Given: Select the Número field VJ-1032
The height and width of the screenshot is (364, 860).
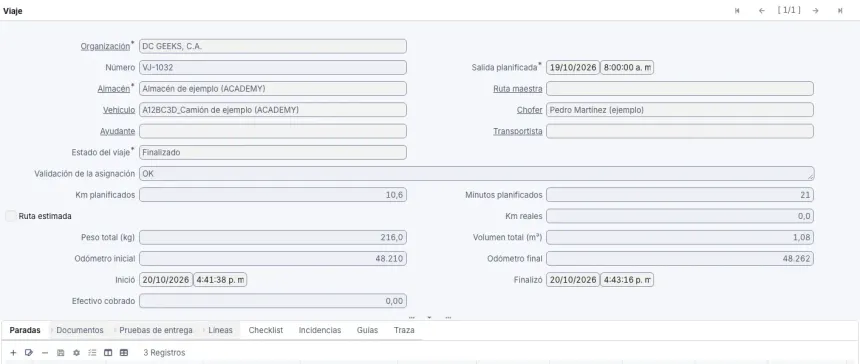Looking at the screenshot, I should point(273,67).
